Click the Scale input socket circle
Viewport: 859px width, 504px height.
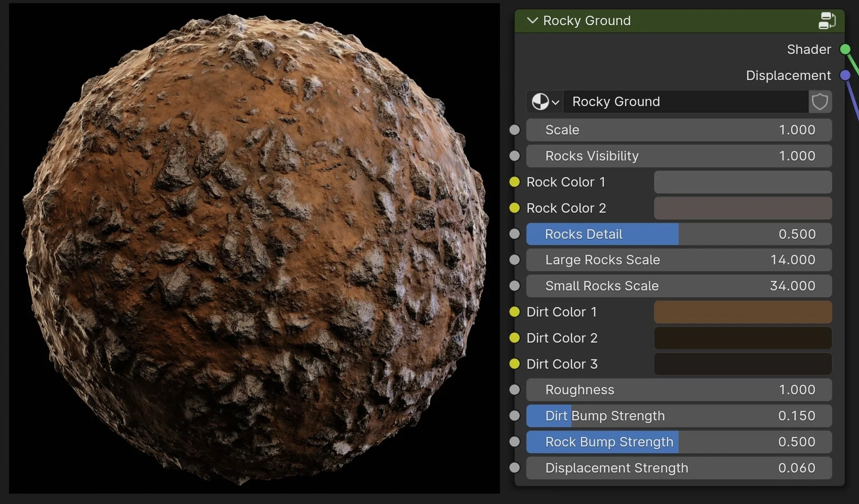[x=514, y=129]
